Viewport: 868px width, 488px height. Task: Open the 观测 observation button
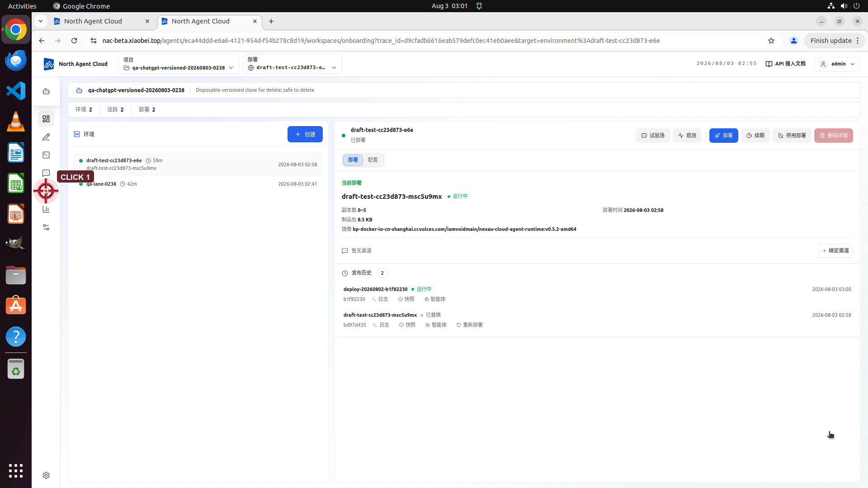(x=687, y=136)
